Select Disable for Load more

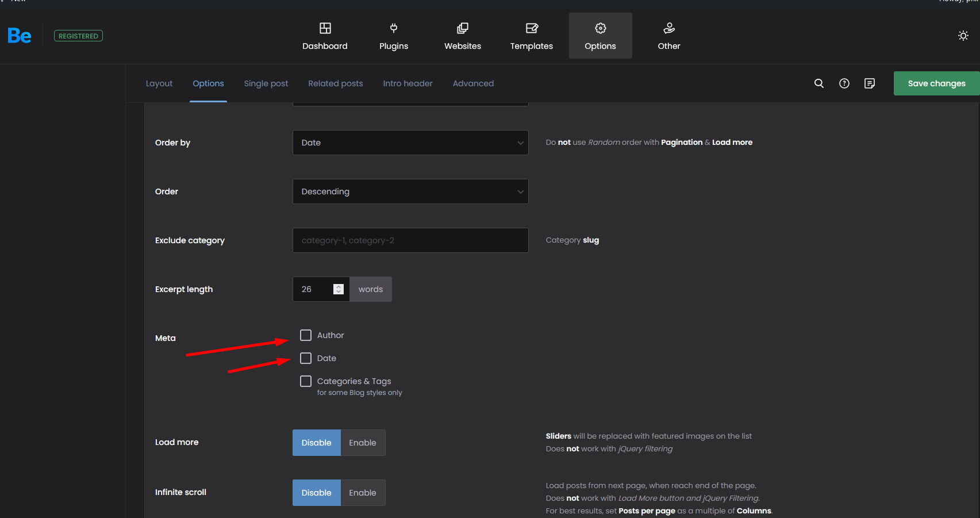[x=317, y=443]
